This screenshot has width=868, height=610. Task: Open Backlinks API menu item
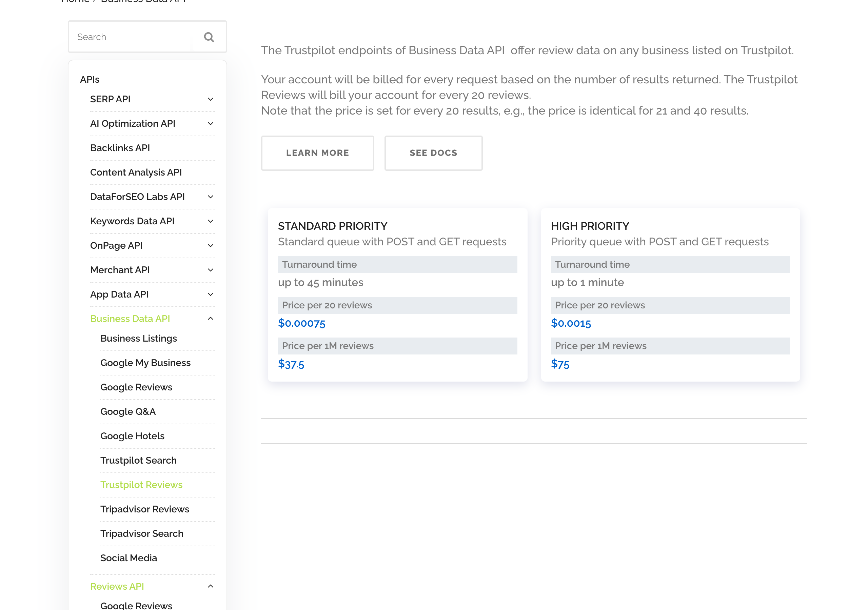(120, 148)
